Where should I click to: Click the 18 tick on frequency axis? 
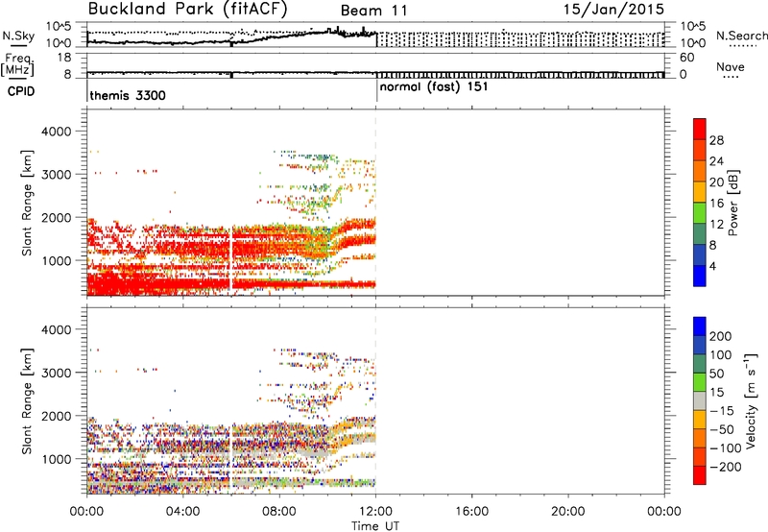63,58
